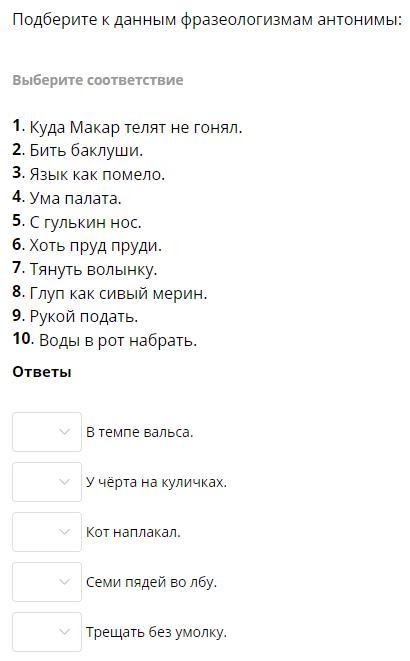The height and width of the screenshot is (661, 410).
Task: Open the selector for 'Кот наплакал.'
Action: [x=47, y=532]
